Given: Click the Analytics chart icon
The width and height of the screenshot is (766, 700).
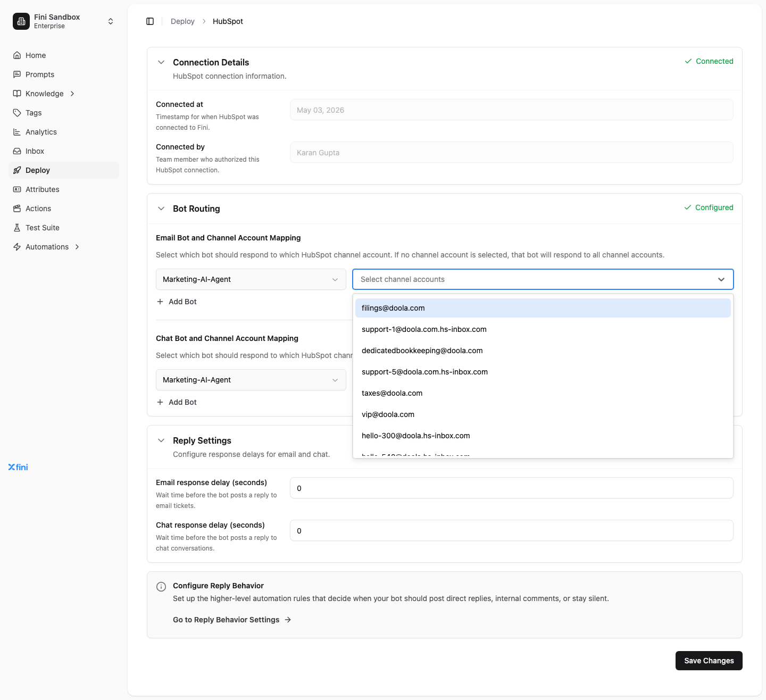Looking at the screenshot, I should pyautogui.click(x=17, y=132).
